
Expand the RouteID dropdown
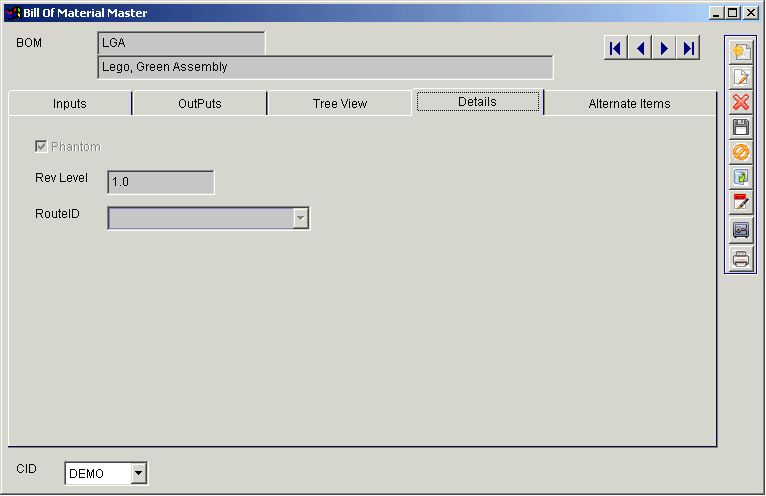click(300, 219)
